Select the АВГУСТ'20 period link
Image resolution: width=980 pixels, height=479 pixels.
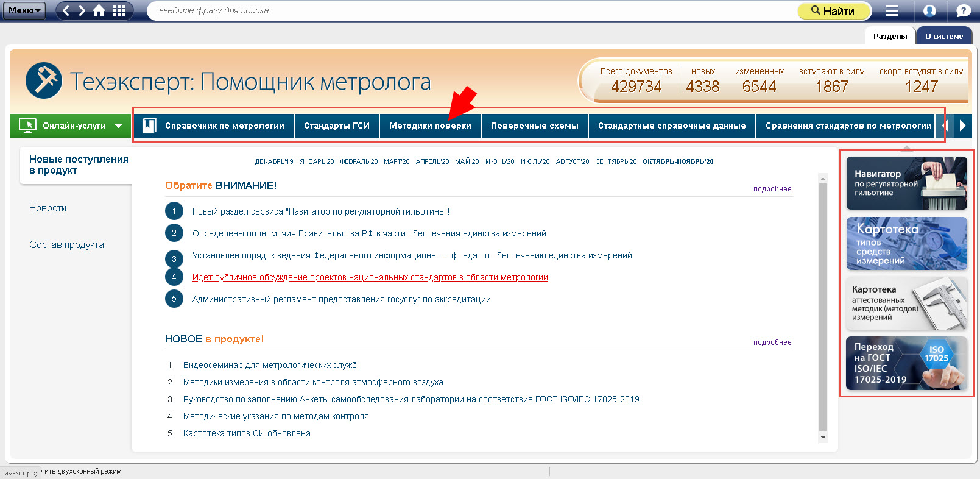573,161
